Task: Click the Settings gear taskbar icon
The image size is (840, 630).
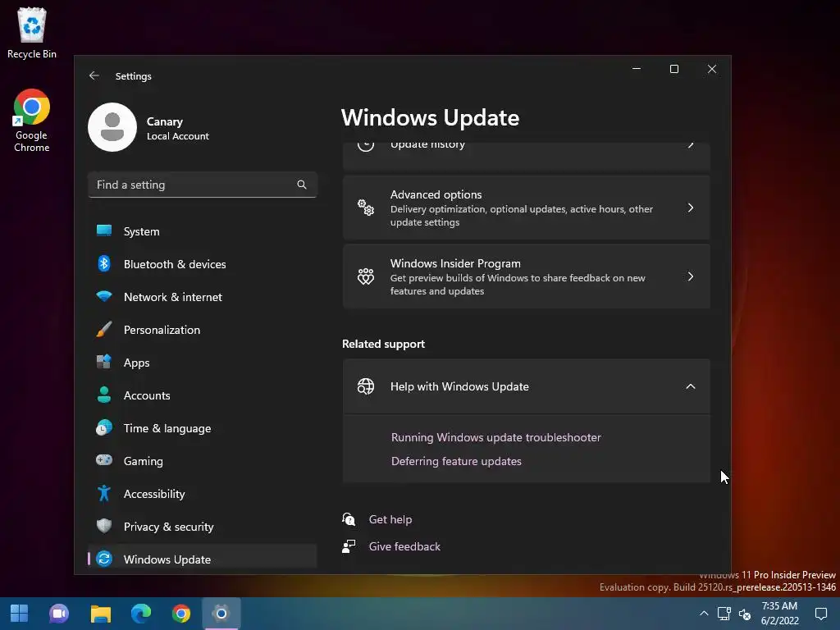Action: [221, 614]
